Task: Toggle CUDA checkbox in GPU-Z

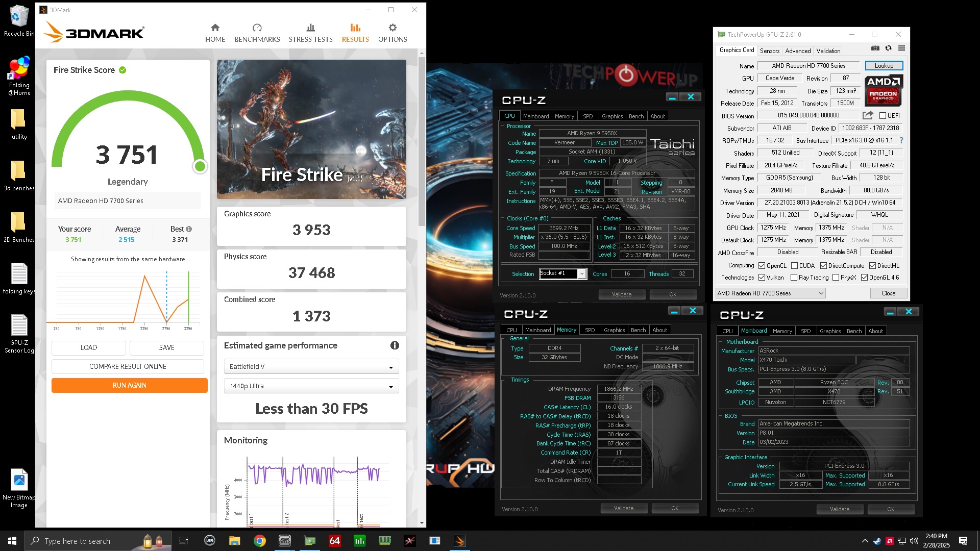Action: tap(794, 266)
